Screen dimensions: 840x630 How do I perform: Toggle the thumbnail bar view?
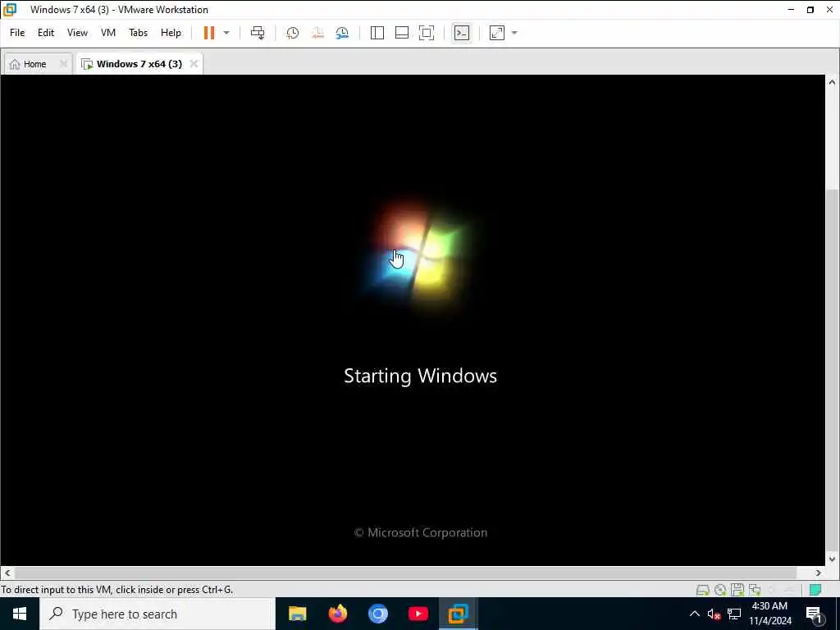point(402,33)
